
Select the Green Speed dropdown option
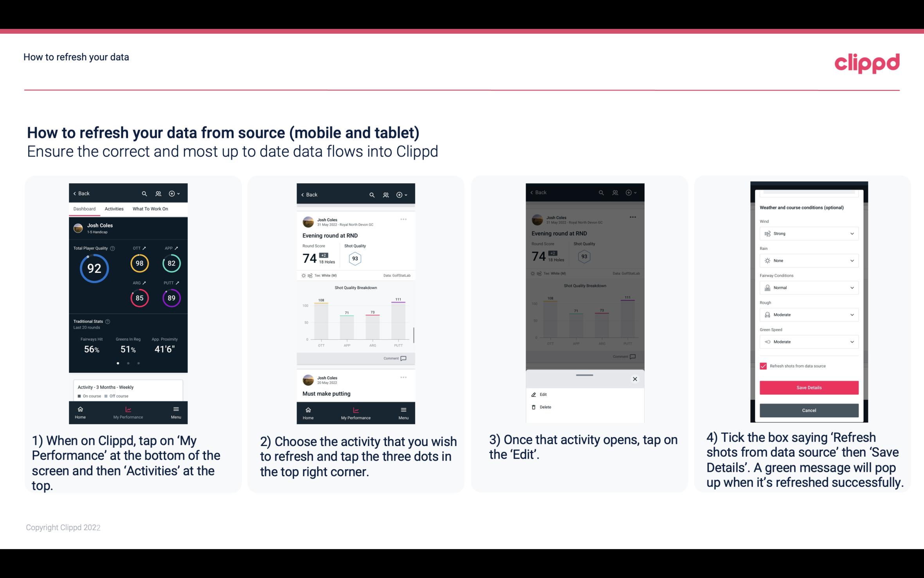(807, 341)
